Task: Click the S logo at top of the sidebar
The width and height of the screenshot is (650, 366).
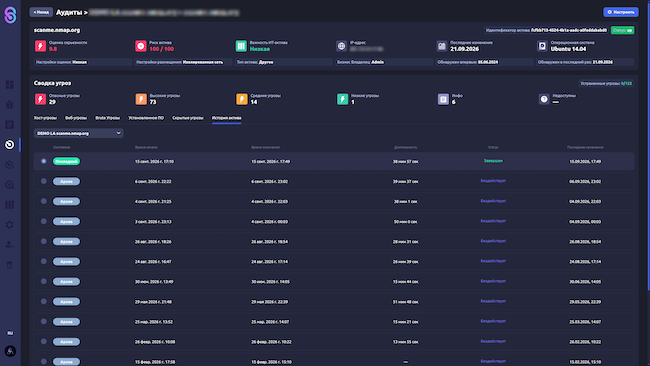Action: click(10, 15)
